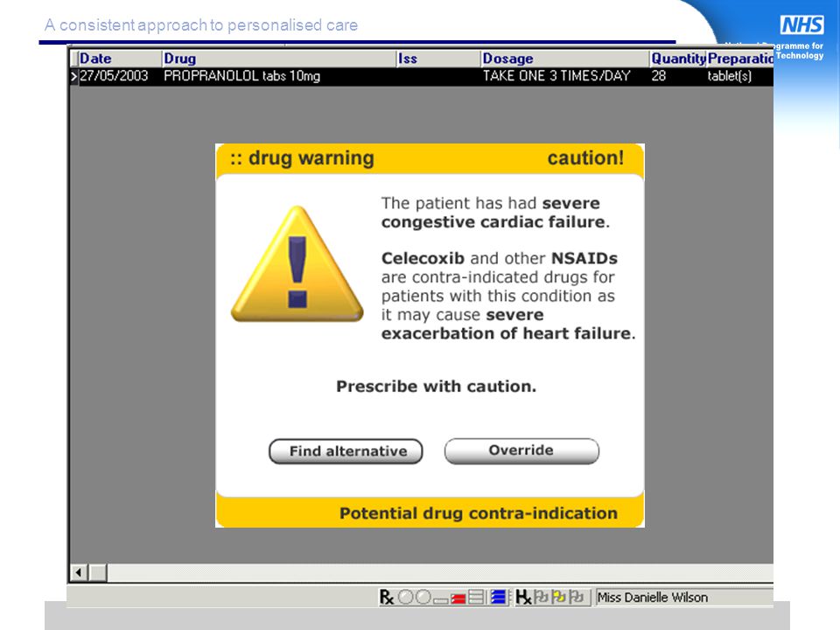The width and height of the screenshot is (840, 630).
Task: Click the row selector arrow for the 27/05/2003 row
Action: coord(73,76)
